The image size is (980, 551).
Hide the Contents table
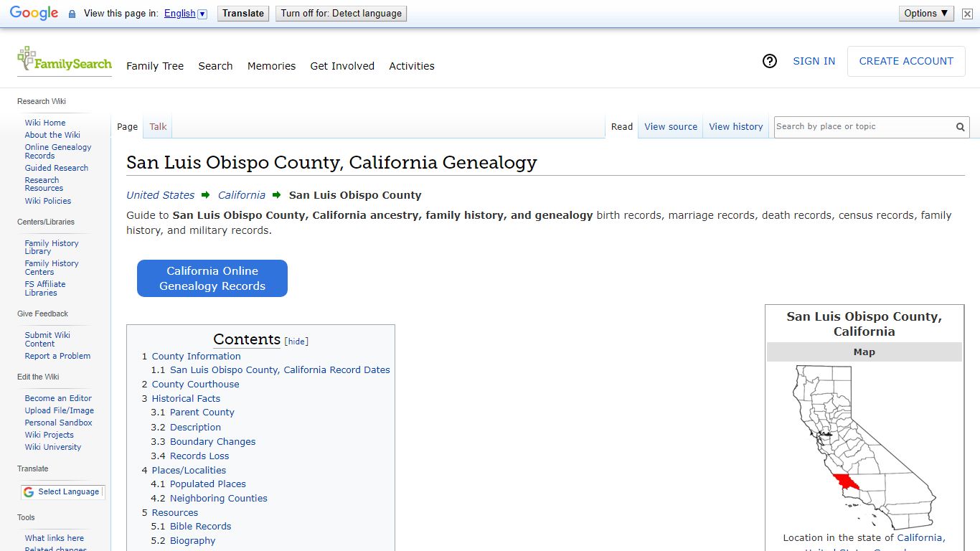pyautogui.click(x=296, y=342)
